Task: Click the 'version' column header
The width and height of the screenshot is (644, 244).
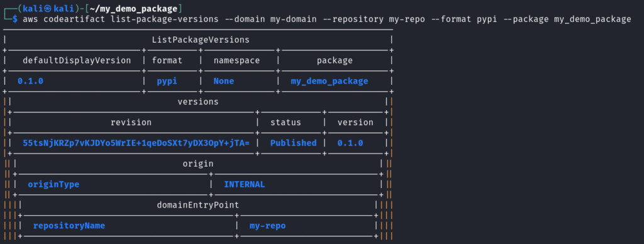Action: click(356, 123)
